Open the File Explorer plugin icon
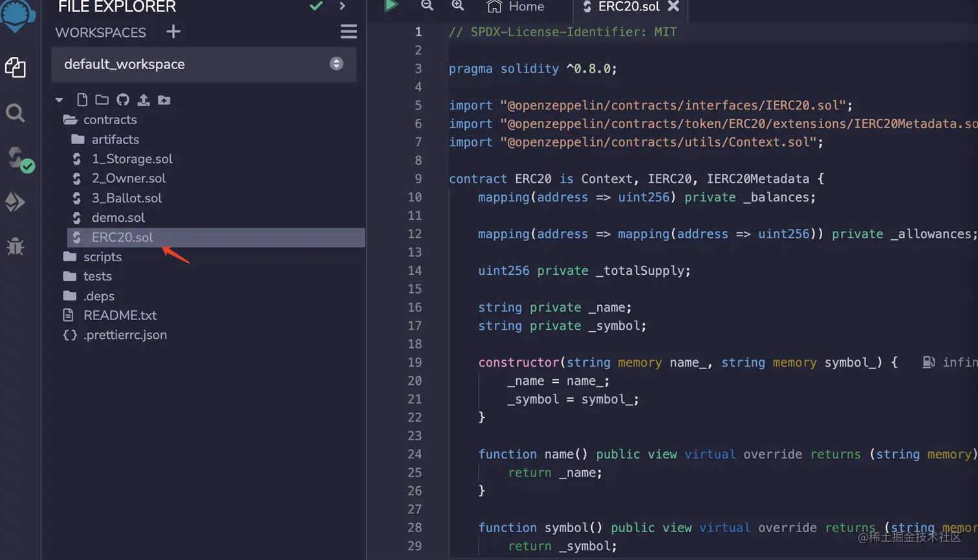978x560 pixels. (x=15, y=67)
